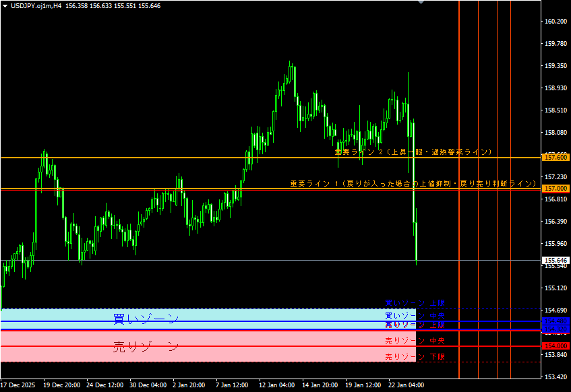Click the blue 154.480 price tag
The width and height of the screenshot is (571, 392).
click(x=556, y=321)
